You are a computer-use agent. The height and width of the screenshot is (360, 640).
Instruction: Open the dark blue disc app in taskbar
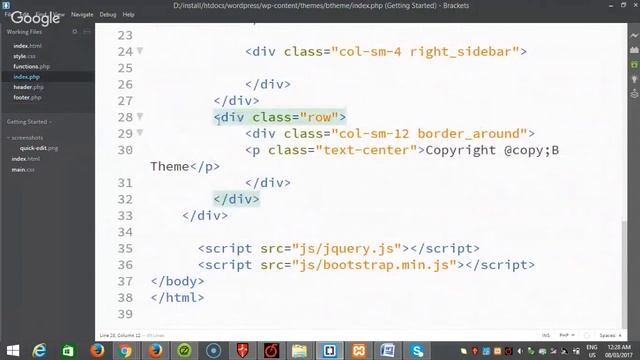(x=213, y=351)
